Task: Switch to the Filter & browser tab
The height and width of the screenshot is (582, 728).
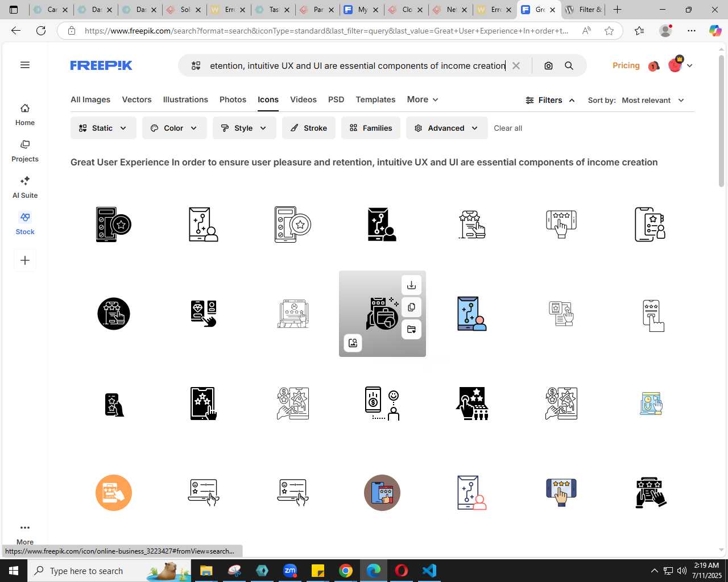Action: [x=584, y=10]
